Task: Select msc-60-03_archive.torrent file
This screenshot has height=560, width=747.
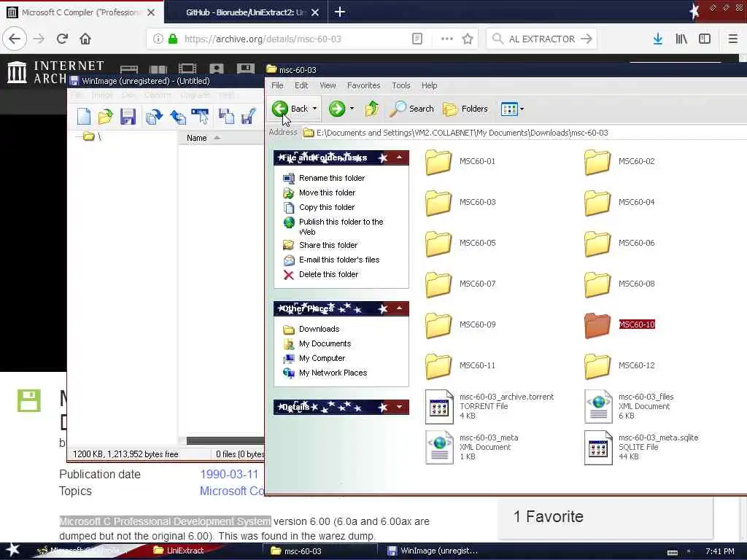Action: pos(489,406)
